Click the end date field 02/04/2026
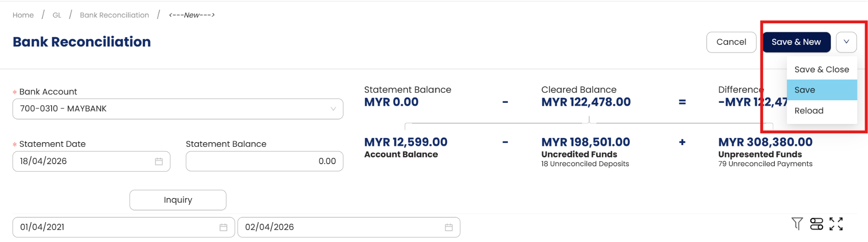 point(339,228)
